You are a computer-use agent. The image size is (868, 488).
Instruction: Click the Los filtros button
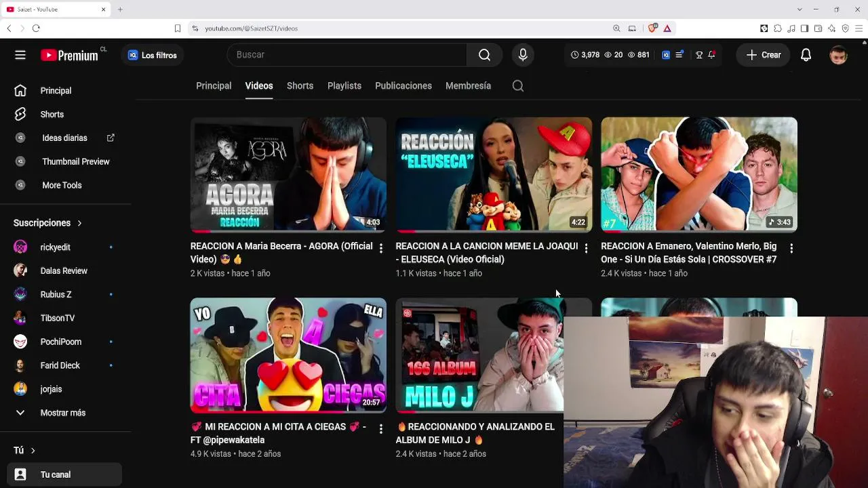tap(153, 56)
